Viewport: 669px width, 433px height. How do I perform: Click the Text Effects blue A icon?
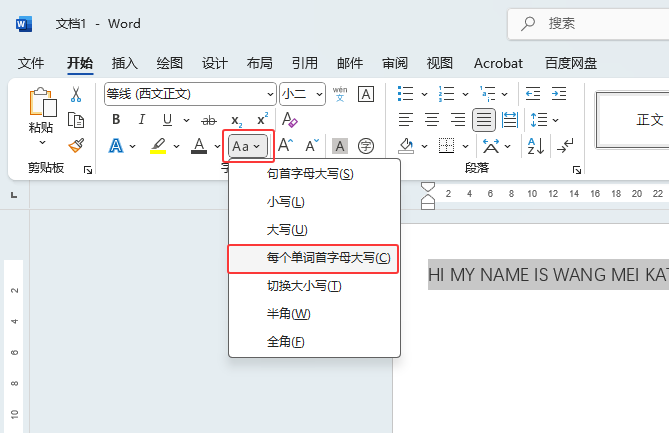pos(116,146)
